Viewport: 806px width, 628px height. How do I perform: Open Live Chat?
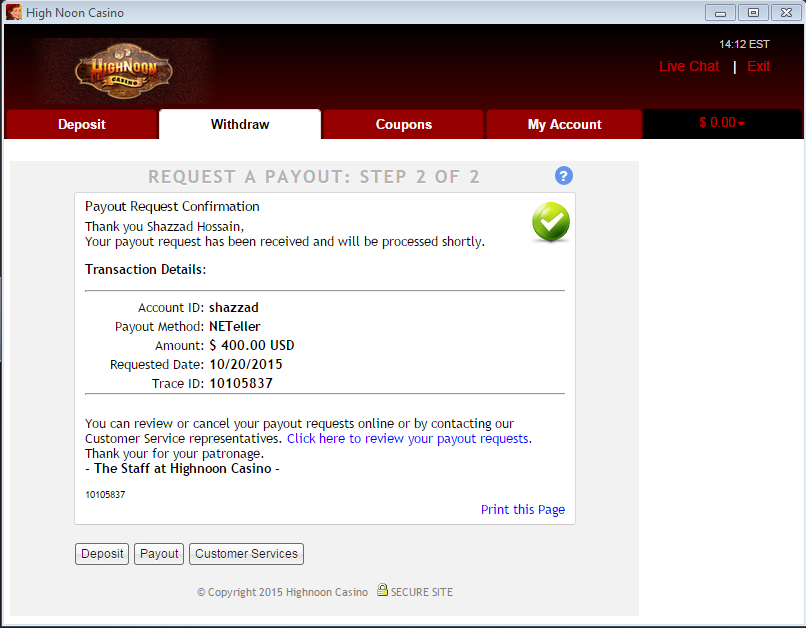click(689, 66)
